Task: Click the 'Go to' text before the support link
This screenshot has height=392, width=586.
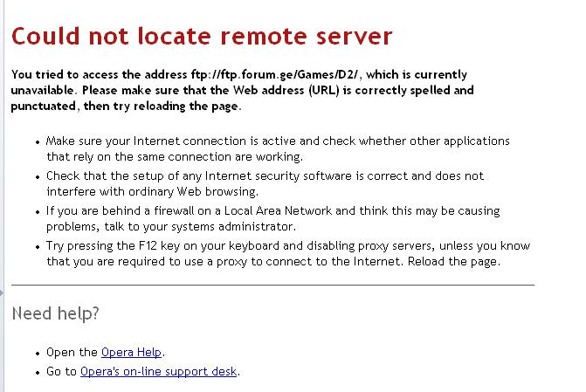Action: pyautogui.click(x=61, y=371)
